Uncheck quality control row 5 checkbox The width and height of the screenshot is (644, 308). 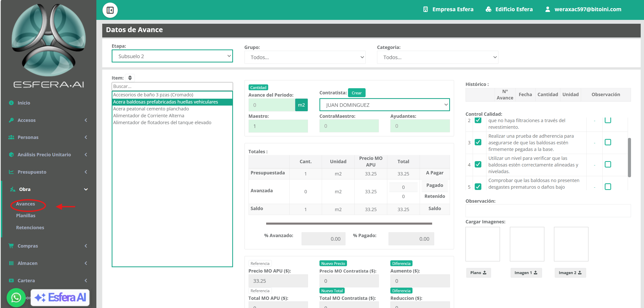tap(478, 187)
